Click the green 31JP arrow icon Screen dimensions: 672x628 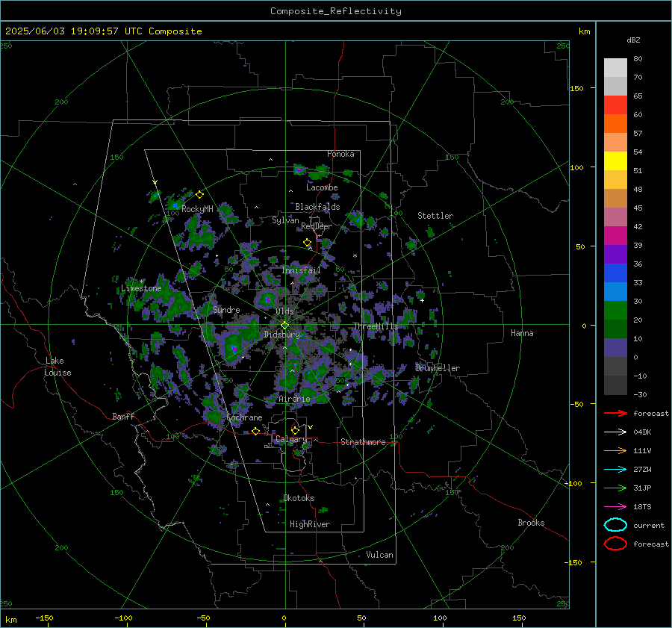pos(615,488)
